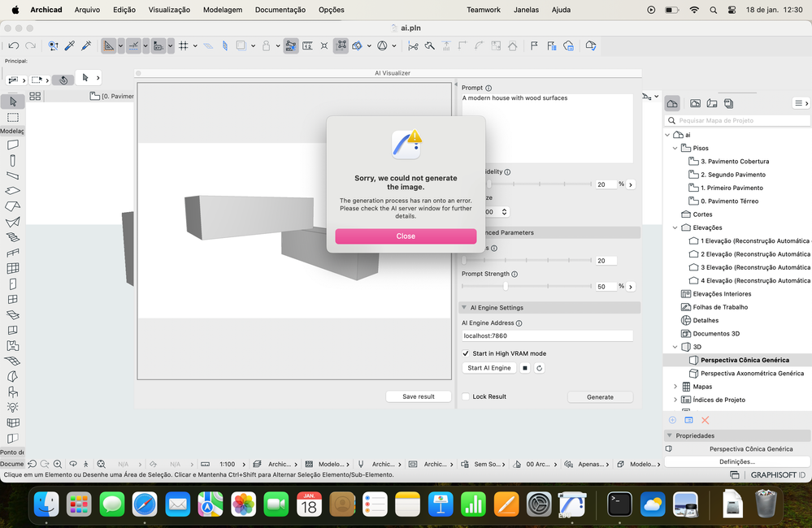
Task: Close the image generation error dialog
Action: pos(406,236)
